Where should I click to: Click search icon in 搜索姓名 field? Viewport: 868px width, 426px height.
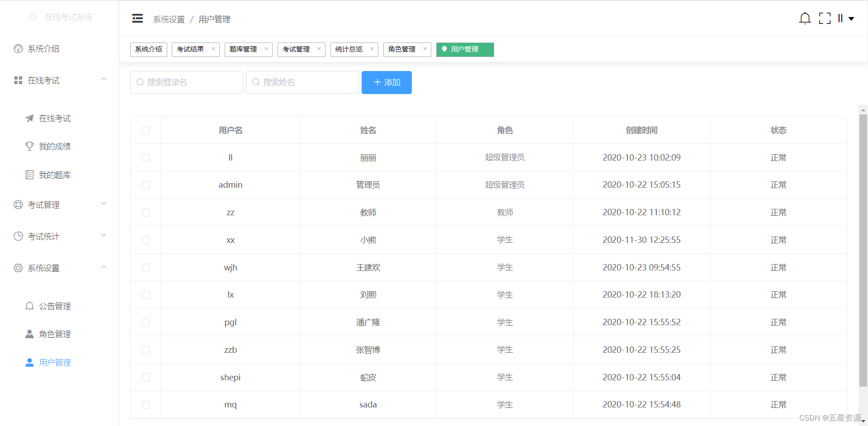coord(256,82)
